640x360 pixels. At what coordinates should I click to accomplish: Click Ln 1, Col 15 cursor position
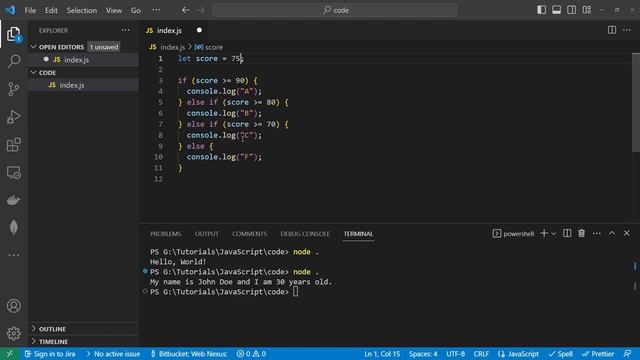(x=382, y=354)
